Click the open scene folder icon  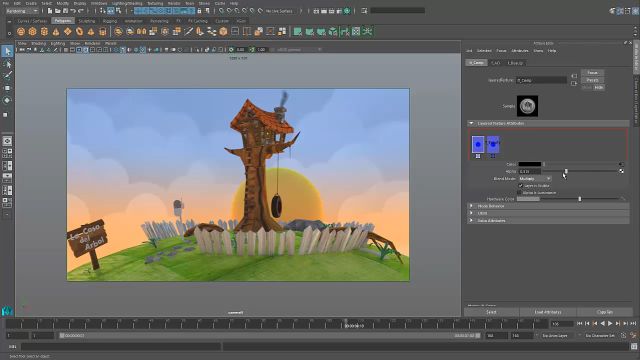tap(57, 11)
